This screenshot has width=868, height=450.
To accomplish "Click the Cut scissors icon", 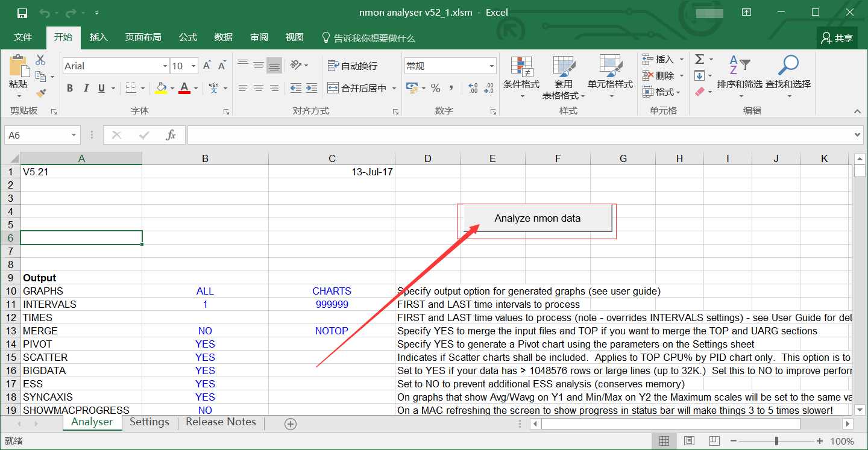I will pos(40,60).
